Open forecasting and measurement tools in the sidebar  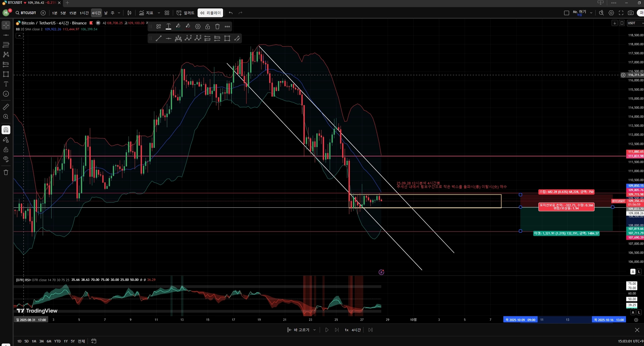click(6, 64)
